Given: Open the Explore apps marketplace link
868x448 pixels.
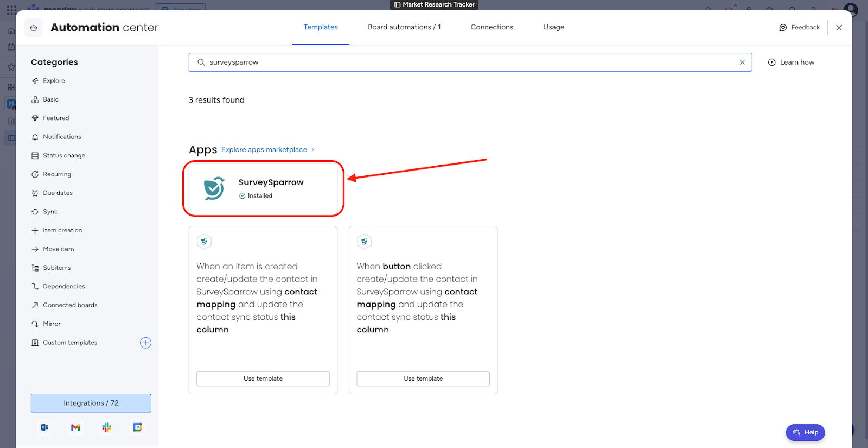Looking at the screenshot, I should point(264,150).
